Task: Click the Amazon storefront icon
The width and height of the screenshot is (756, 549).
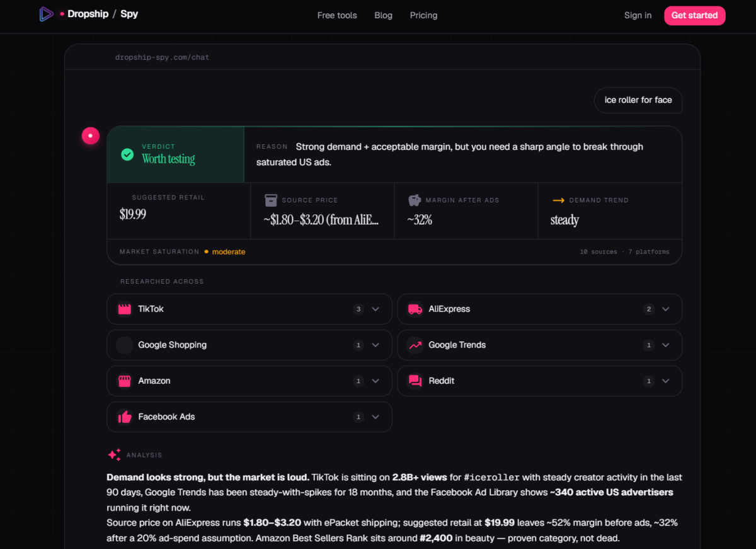Action: click(124, 381)
